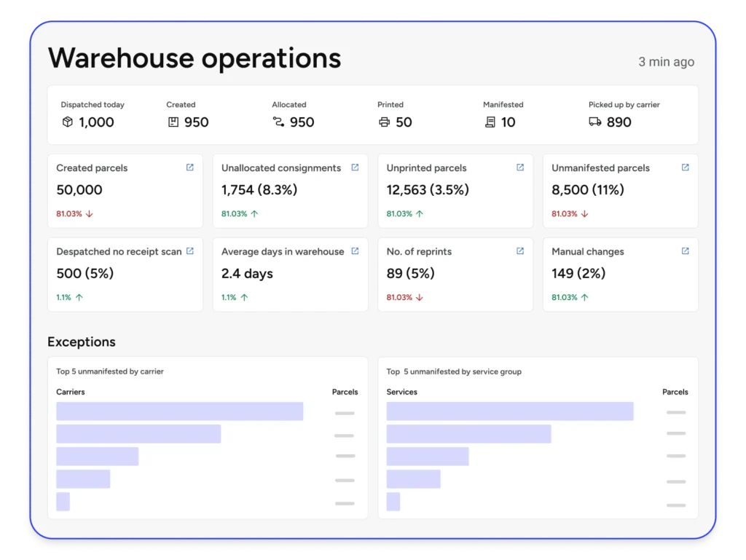This screenshot has height=560, width=746.
Task: Open the Average days in warehouse link icon
Action: point(354,251)
